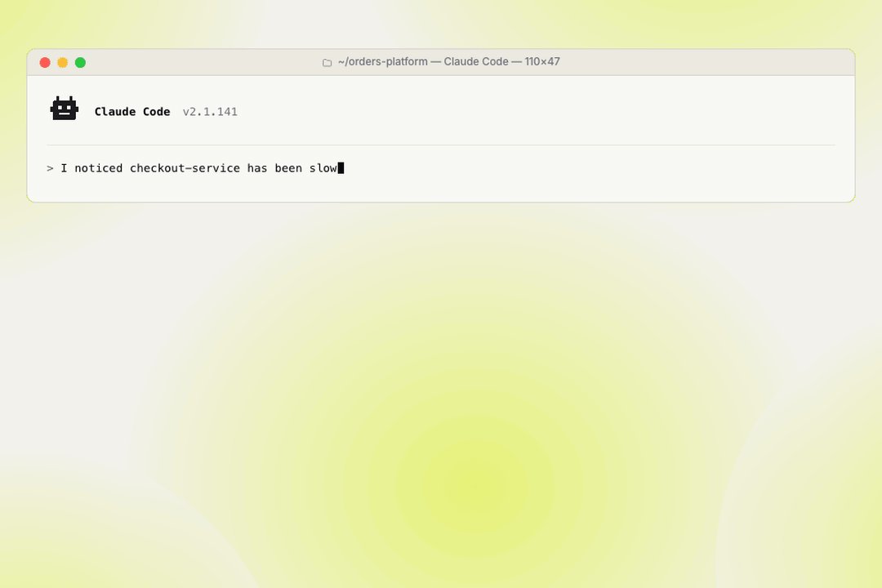Image resolution: width=882 pixels, height=588 pixels.
Task: Click the block cursor after 'slow'
Action: tap(341, 167)
